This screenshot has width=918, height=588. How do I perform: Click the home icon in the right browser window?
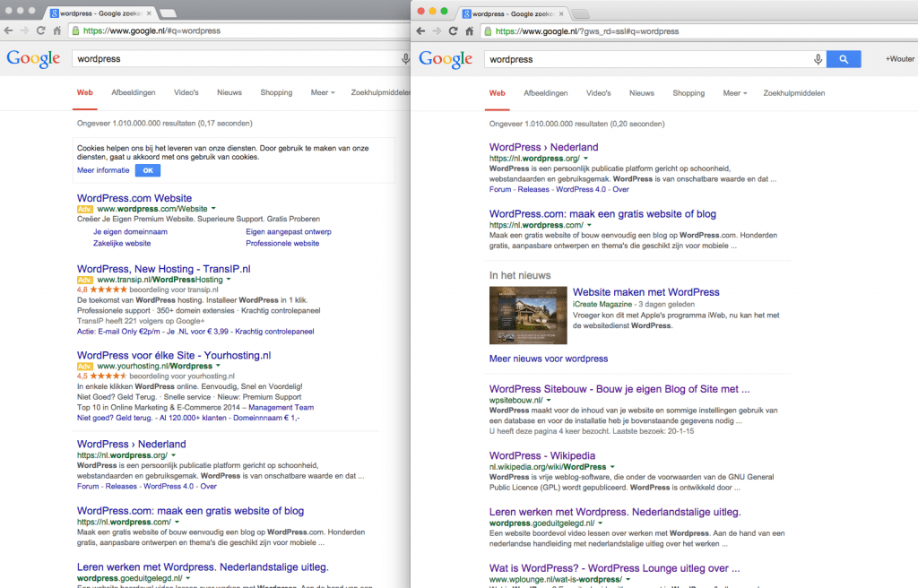(x=469, y=31)
